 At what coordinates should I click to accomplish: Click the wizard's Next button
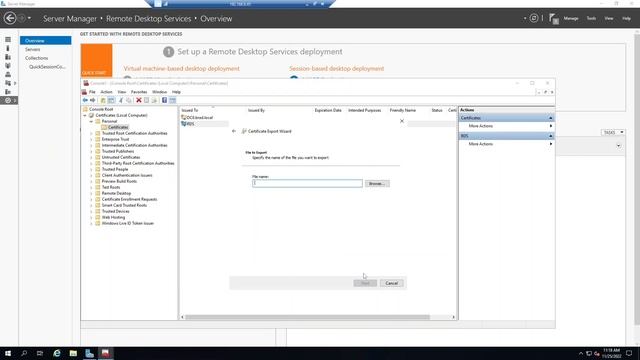[365, 283]
